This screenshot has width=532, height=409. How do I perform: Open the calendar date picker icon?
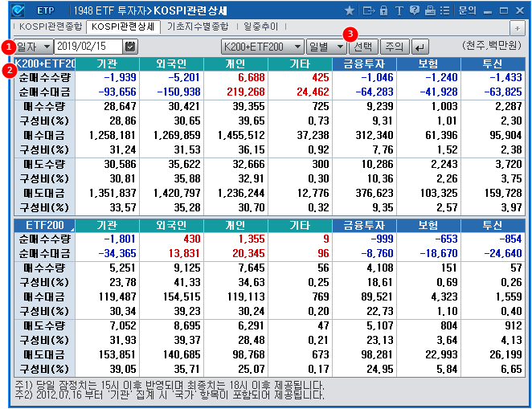[x=129, y=47]
